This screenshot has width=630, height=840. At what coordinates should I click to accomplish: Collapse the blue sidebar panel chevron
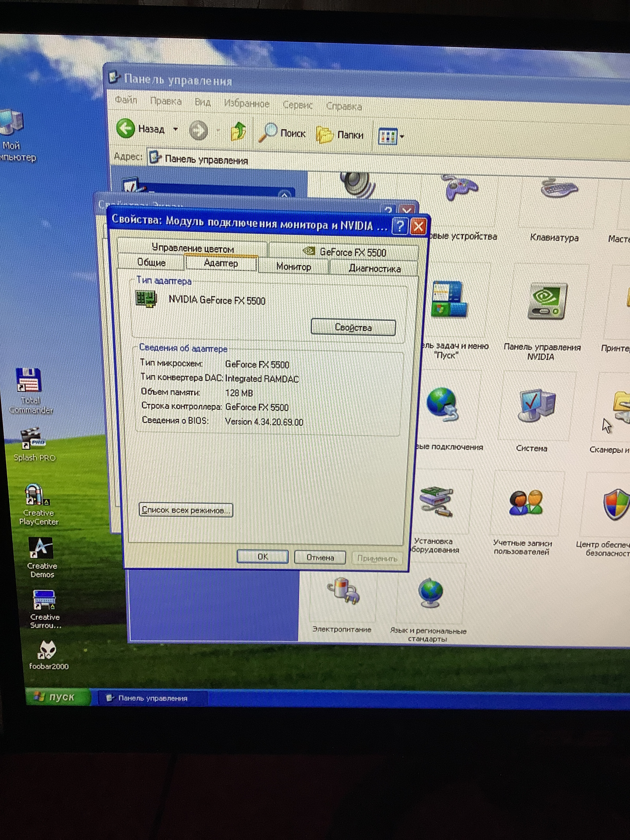(284, 195)
